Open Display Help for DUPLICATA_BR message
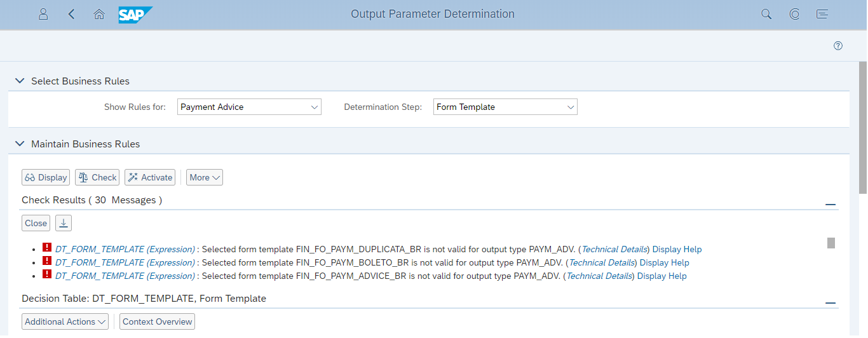 click(677, 249)
